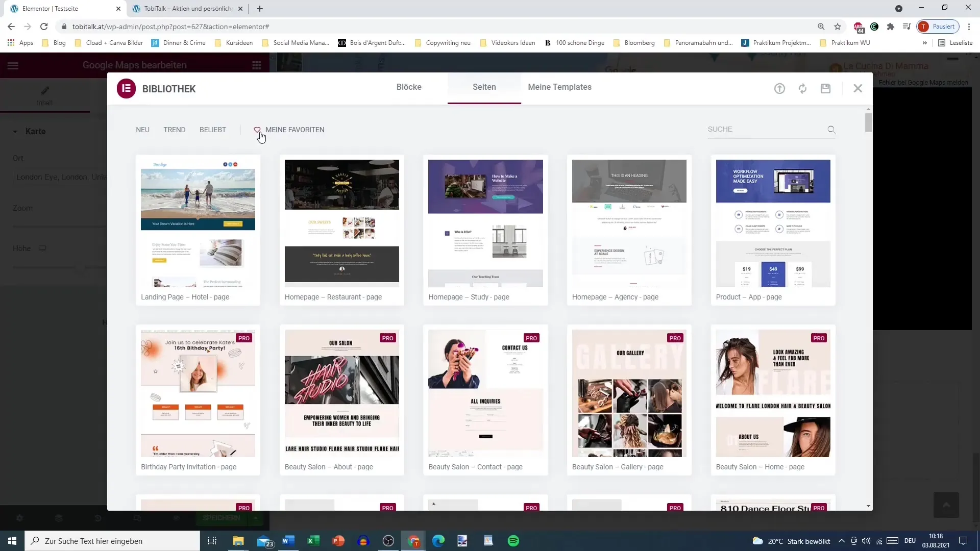This screenshot has height=551, width=980.
Task: Open the Elementor hamburger menu icon
Action: [13, 65]
